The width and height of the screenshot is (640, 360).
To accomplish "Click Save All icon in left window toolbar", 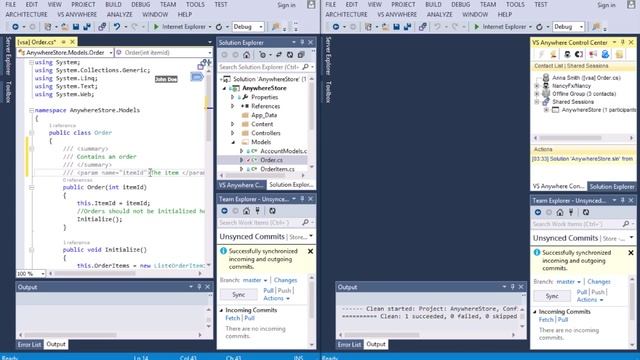I will point(87,27).
